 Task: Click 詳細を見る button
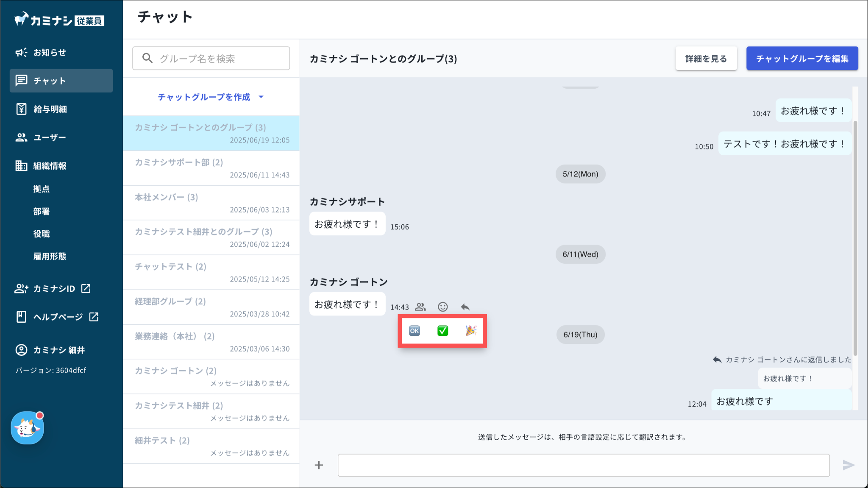(x=706, y=59)
